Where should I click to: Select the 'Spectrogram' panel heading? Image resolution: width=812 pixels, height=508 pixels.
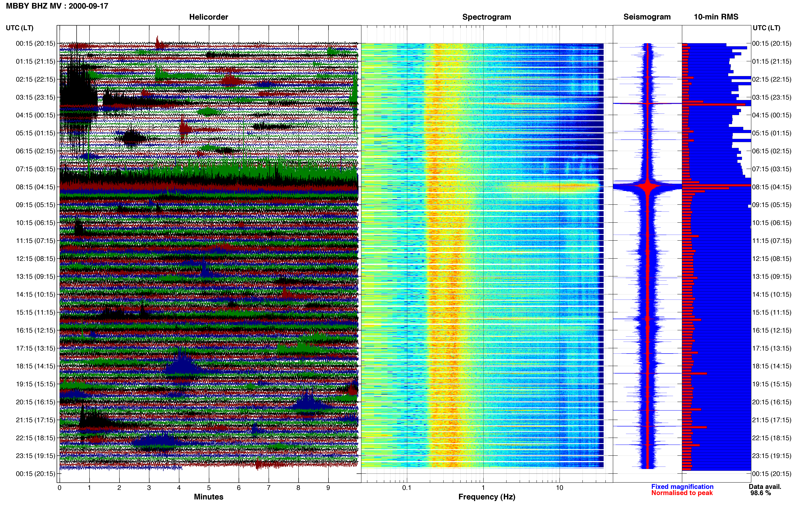pyautogui.click(x=487, y=17)
